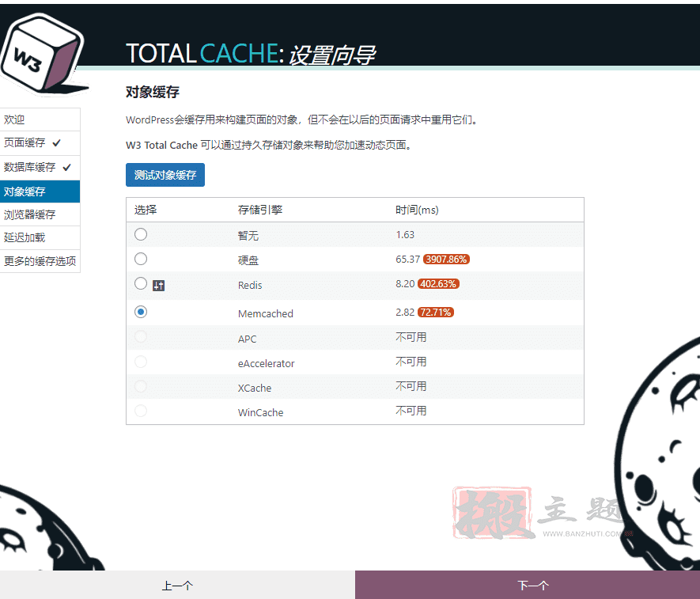Open the 浏览器缓存 wizard step
The image size is (700, 599).
(x=40, y=214)
